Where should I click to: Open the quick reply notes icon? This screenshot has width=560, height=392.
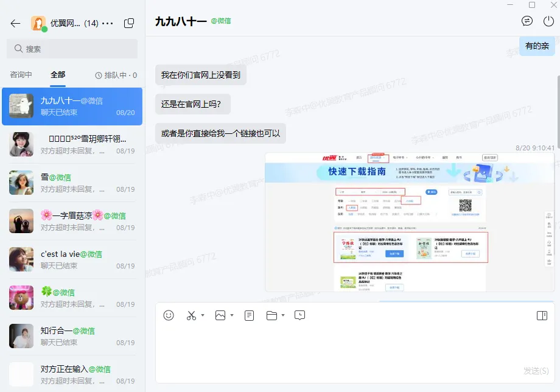[250, 315]
